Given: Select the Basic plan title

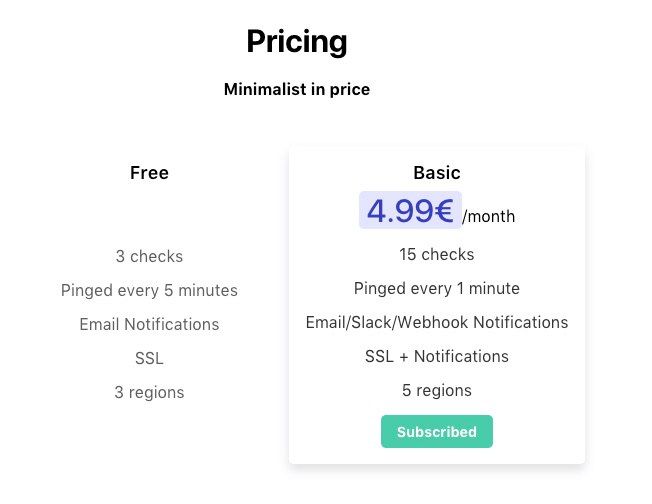Looking at the screenshot, I should [x=437, y=173].
